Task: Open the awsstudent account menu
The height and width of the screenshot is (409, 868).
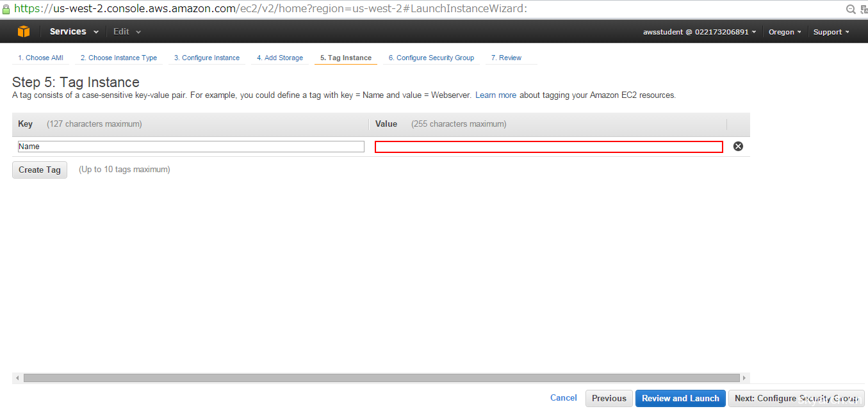Action: [x=699, y=32]
